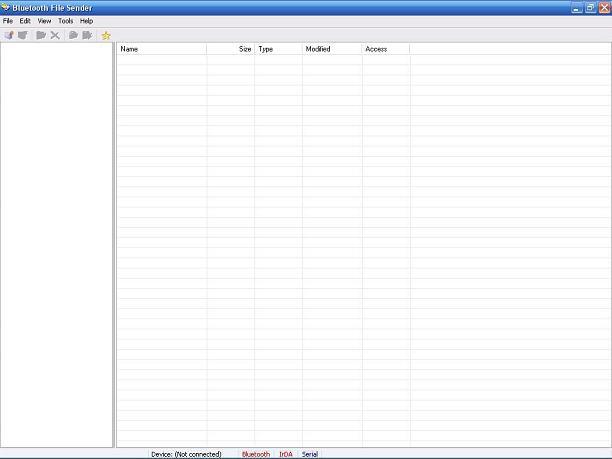The width and height of the screenshot is (612, 459).
Task: Click the greyed disconnect toolbar icon
Action: pyautogui.click(x=23, y=36)
